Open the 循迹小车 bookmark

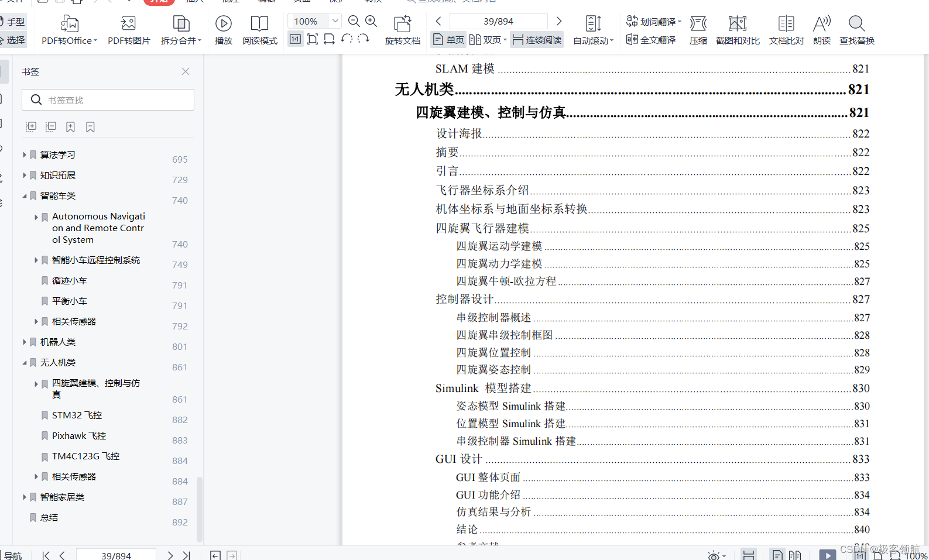[69, 280]
